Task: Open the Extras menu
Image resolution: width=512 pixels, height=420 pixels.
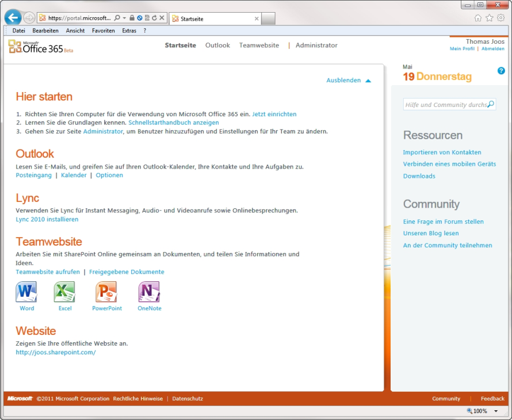Action: tap(129, 30)
